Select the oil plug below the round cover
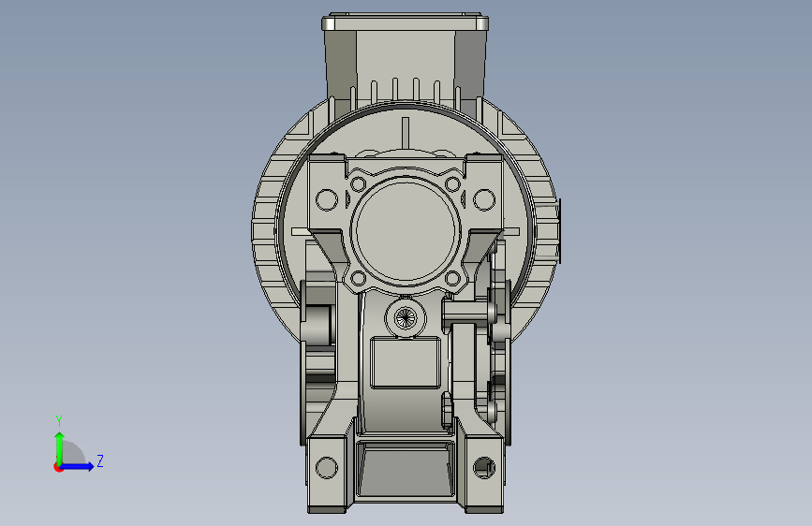Viewport: 812px width, 526px height. [x=405, y=317]
